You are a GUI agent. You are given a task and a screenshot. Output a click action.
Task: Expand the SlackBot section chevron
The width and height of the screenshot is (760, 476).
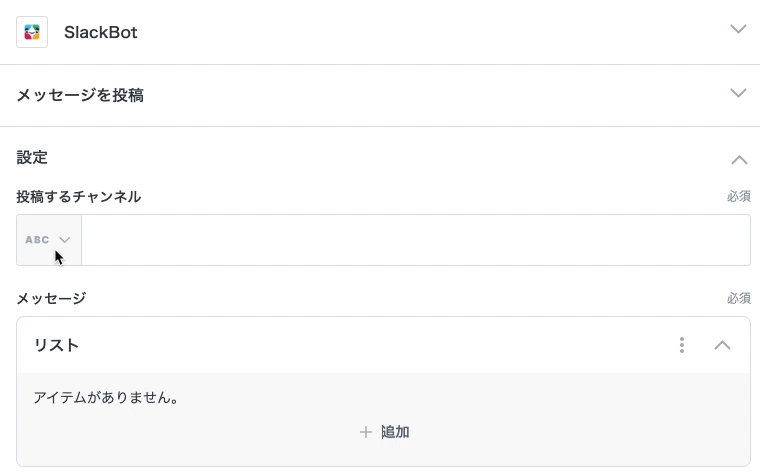pos(739,30)
